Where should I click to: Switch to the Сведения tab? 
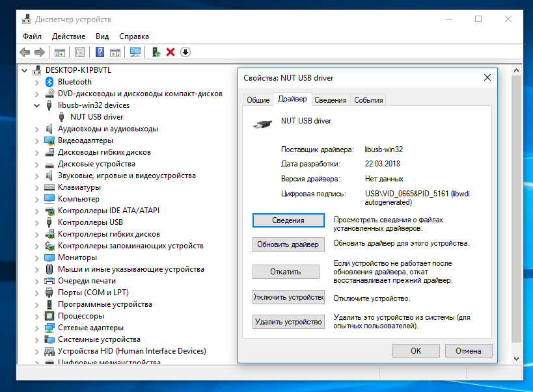(x=331, y=100)
